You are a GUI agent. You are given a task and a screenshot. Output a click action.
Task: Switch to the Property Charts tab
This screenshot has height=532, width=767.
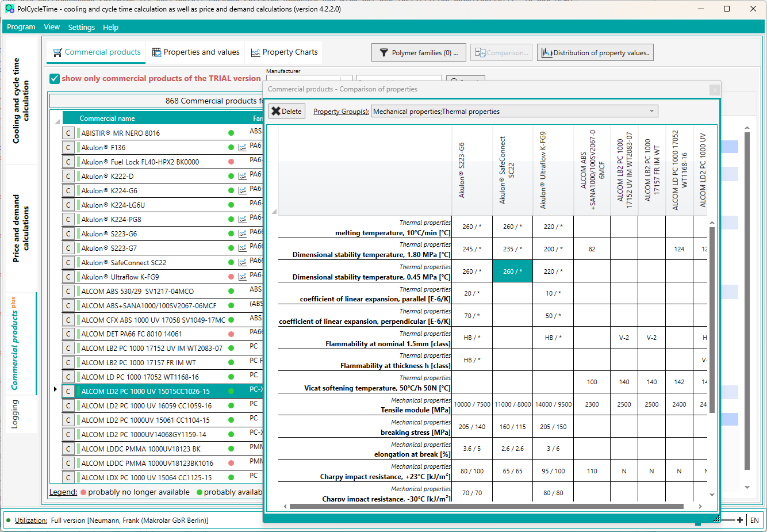pyautogui.click(x=284, y=52)
